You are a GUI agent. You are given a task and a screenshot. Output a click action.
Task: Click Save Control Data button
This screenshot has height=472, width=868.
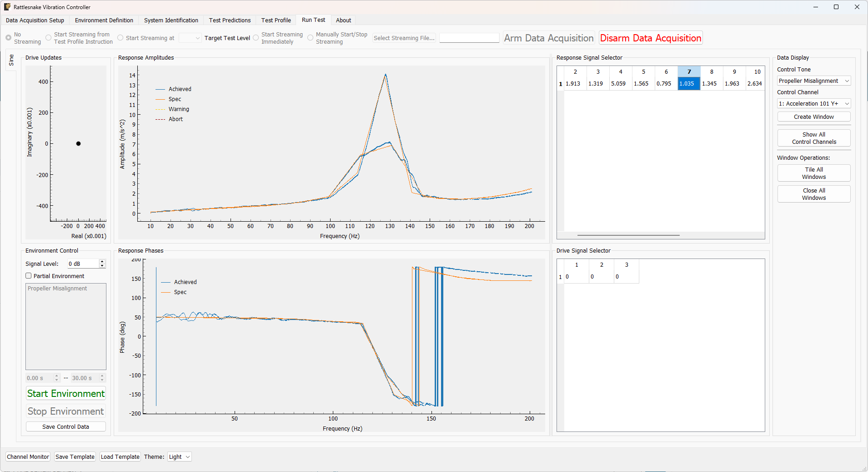66,427
